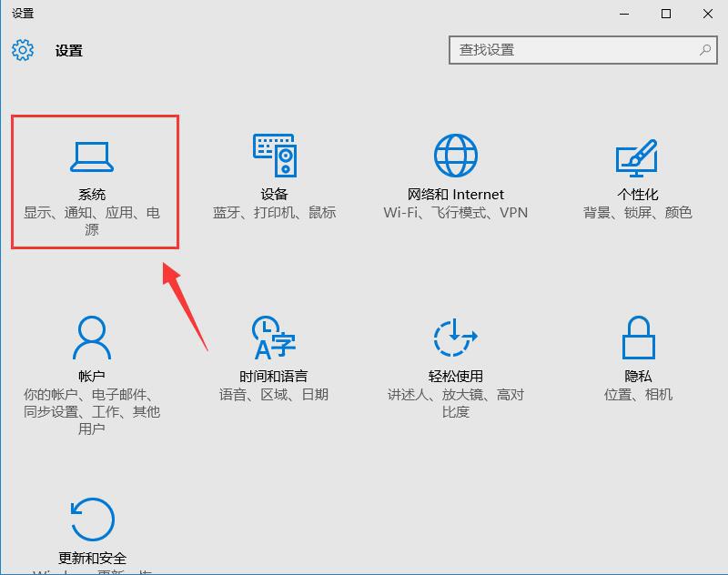Select the 轻松使用 dashed clock icon
Image resolution: width=728 pixels, height=575 pixels.
pyautogui.click(x=455, y=338)
